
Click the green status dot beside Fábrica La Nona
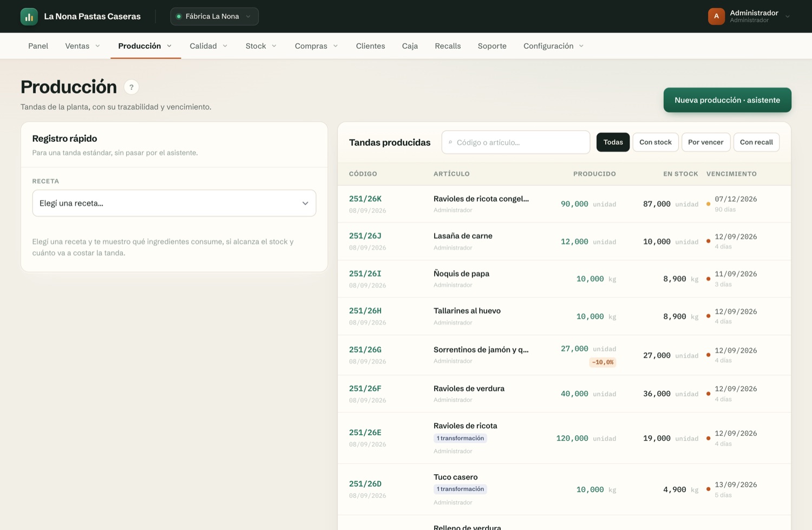[179, 16]
